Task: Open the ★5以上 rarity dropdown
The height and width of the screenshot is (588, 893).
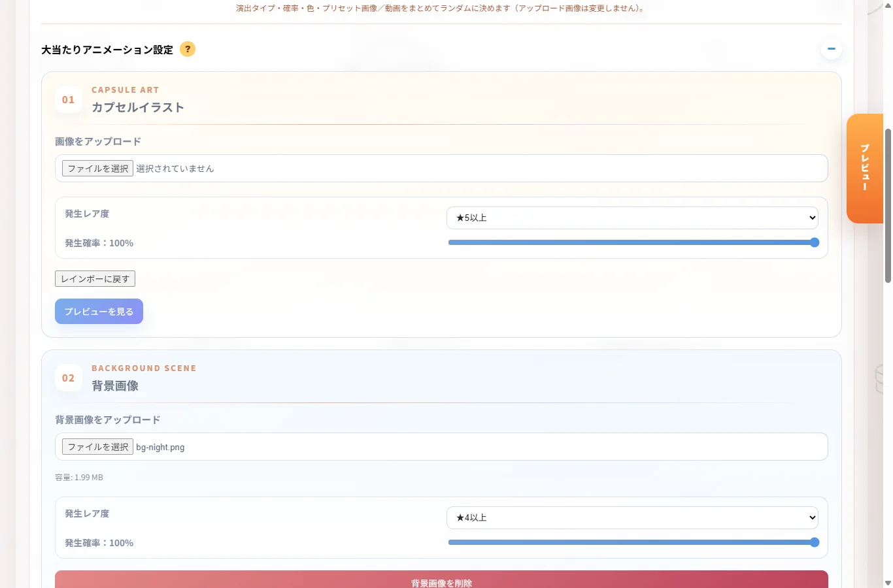Action: coord(632,218)
